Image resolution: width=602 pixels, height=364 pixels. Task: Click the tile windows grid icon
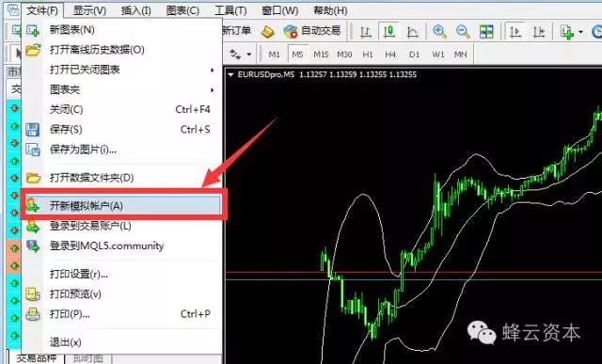[x=486, y=31]
